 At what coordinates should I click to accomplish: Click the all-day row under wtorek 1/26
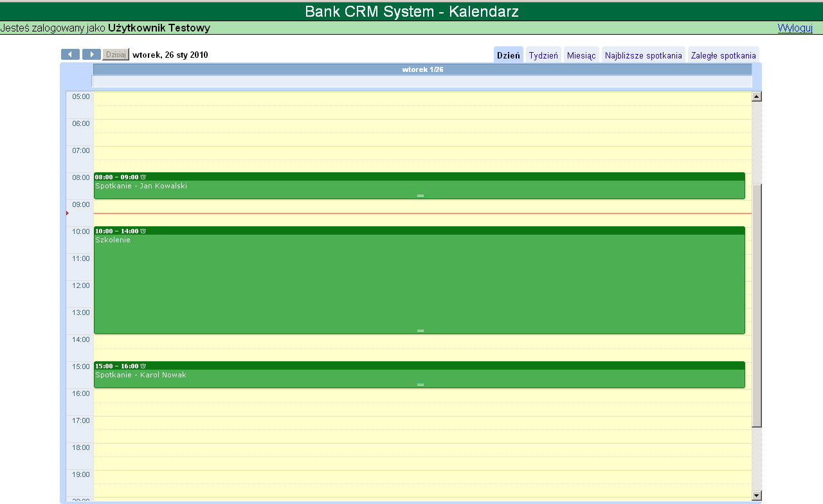[x=422, y=81]
